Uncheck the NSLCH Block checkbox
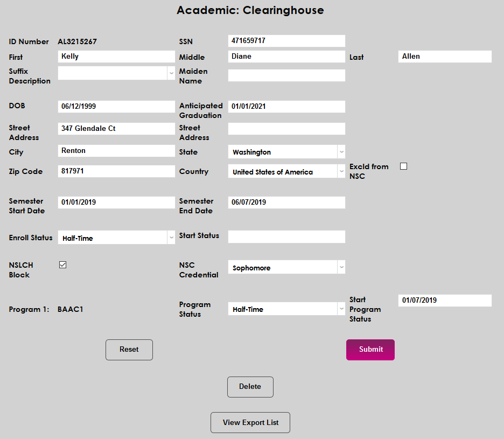The height and width of the screenshot is (439, 504). tap(62, 264)
